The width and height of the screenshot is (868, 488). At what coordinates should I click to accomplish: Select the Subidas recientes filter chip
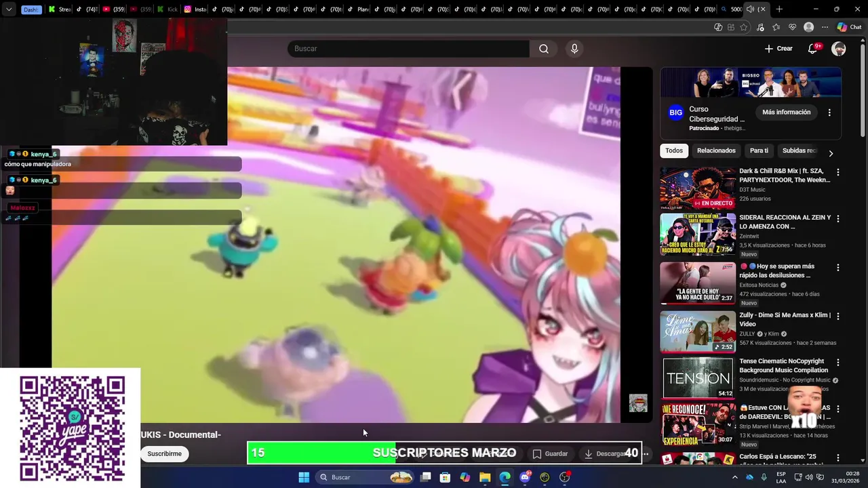pyautogui.click(x=800, y=150)
